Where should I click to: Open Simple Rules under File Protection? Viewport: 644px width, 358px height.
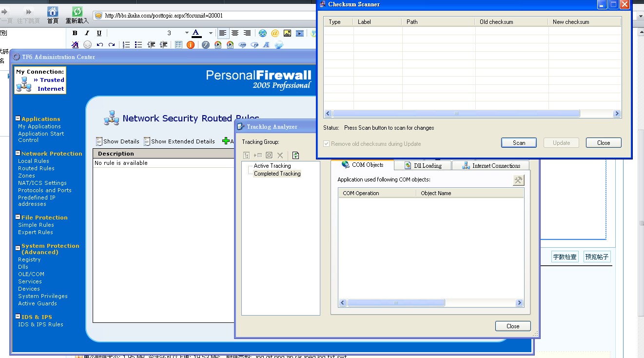pos(36,225)
